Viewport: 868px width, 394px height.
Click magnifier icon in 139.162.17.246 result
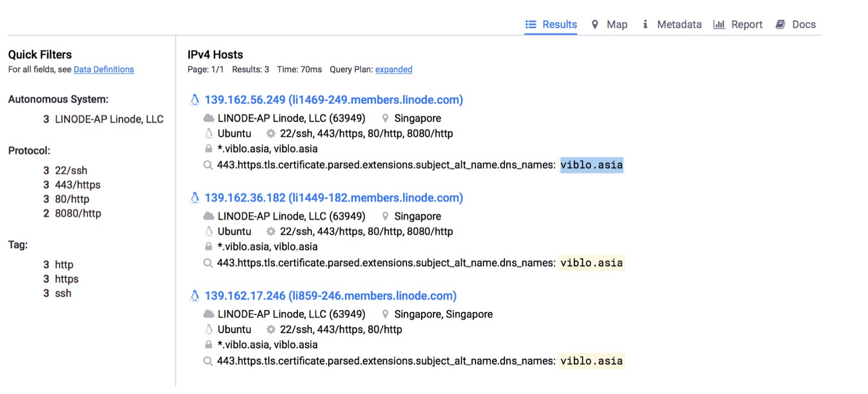point(208,361)
